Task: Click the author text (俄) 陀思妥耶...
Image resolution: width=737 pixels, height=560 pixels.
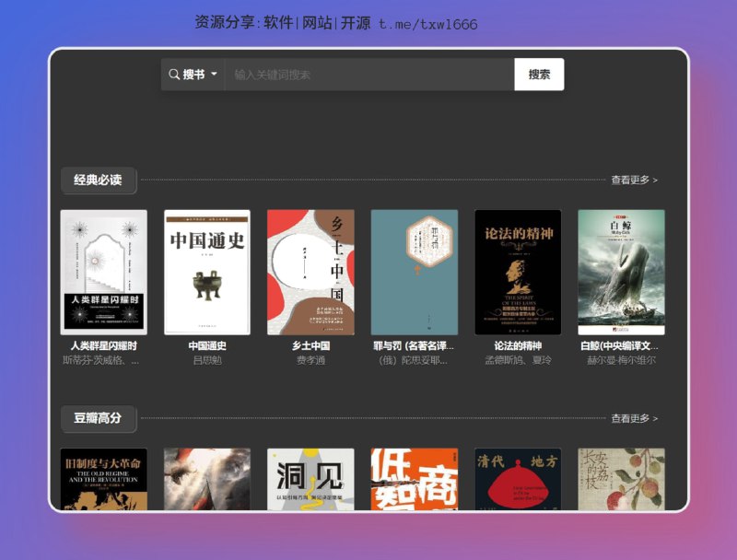Action: (x=413, y=360)
